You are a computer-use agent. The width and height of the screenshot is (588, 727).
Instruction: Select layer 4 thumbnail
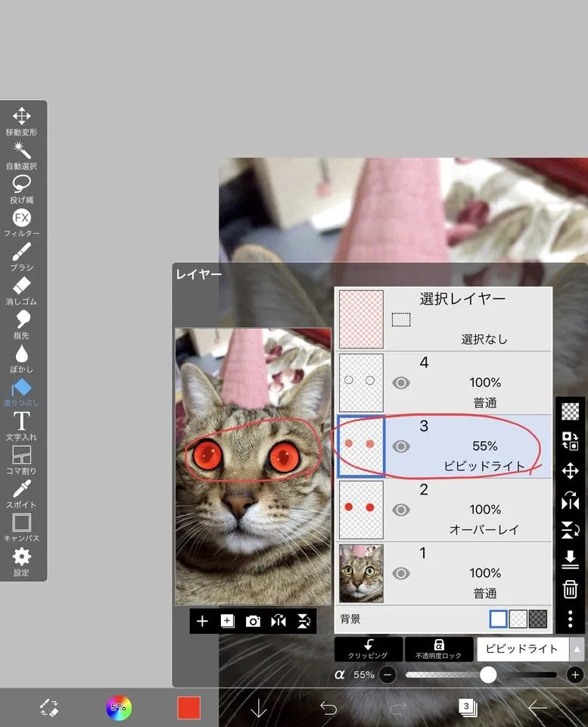pyautogui.click(x=361, y=383)
